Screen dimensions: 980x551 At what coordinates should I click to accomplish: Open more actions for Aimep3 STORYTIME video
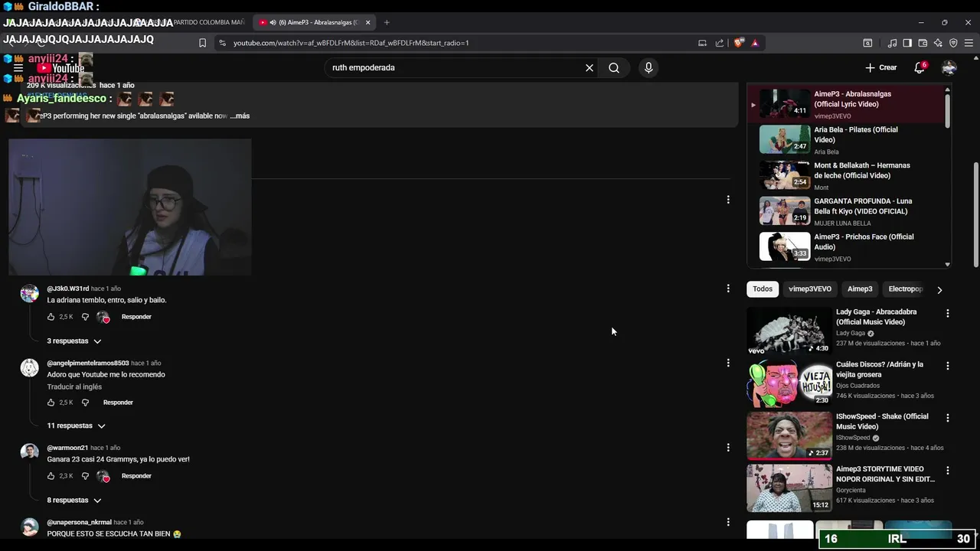coord(948,471)
